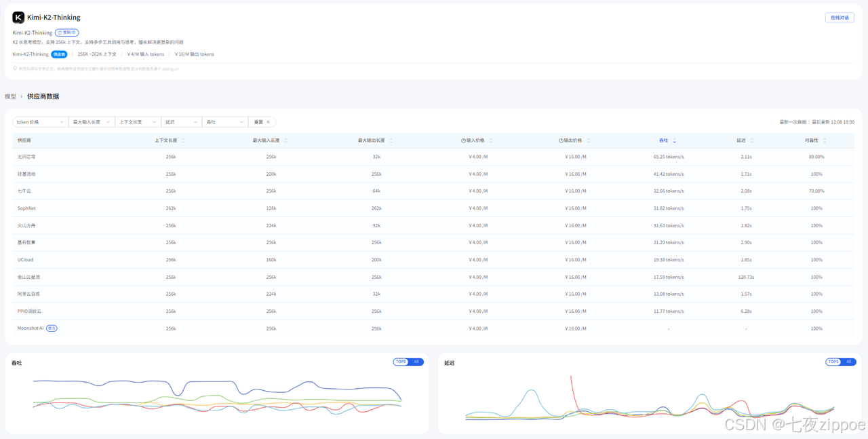The image size is (868, 439).
Task: Click the help icon beside 输入价格
Action: (463, 140)
